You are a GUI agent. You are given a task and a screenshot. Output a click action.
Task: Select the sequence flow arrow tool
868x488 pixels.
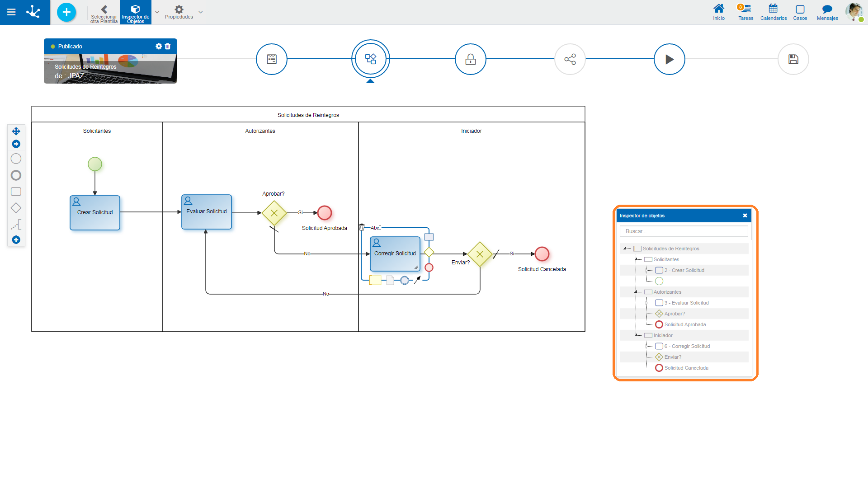tap(16, 144)
